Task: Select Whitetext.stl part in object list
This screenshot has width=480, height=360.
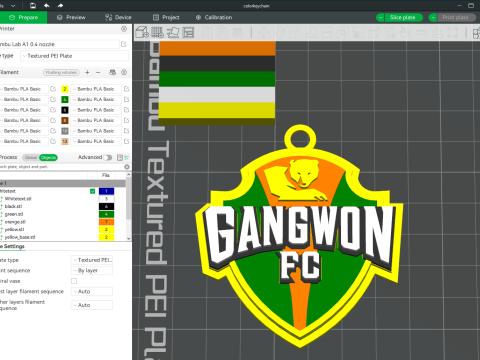Action: pos(18,199)
